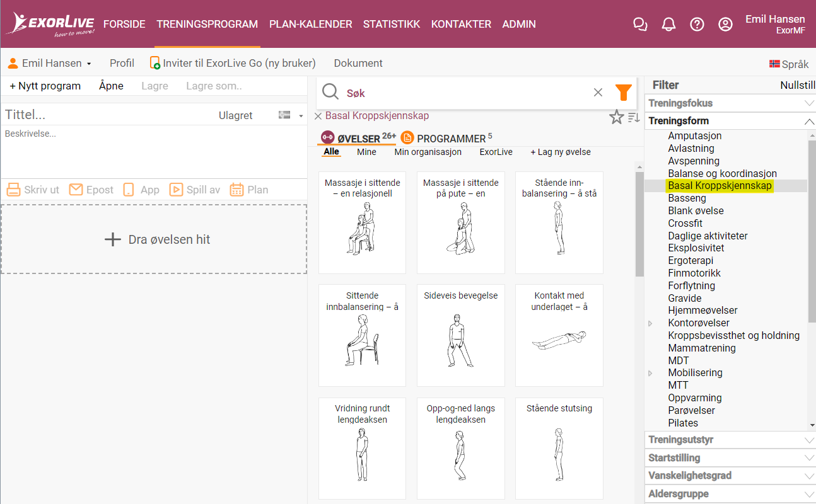816x504 pixels.
Task: Open the help question mark icon
Action: 697,25
